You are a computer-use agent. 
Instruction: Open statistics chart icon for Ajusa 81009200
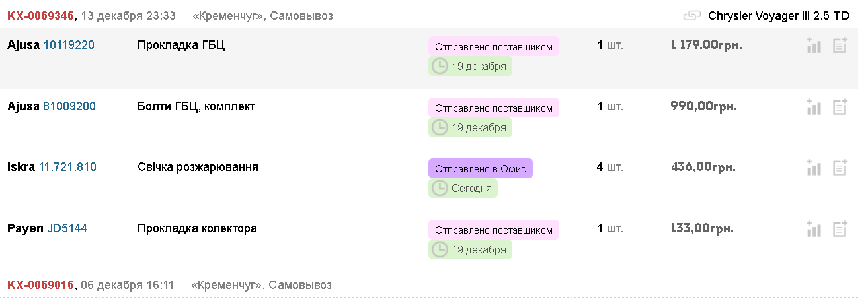814,107
